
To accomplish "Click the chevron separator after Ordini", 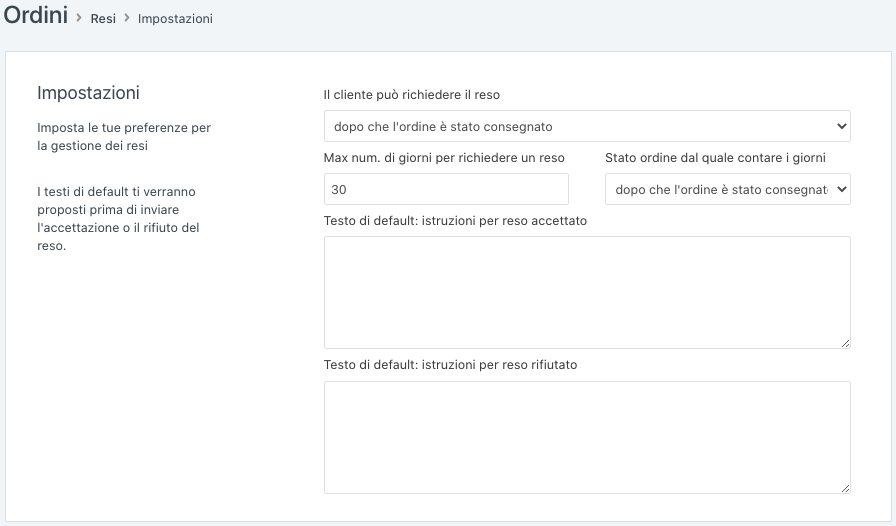I will click(x=79, y=18).
